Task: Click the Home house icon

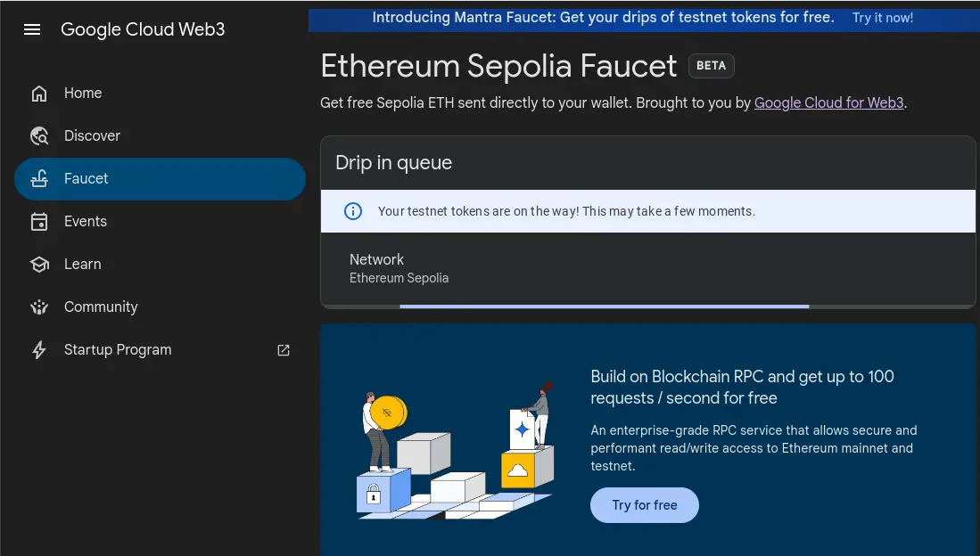Action: (x=39, y=93)
